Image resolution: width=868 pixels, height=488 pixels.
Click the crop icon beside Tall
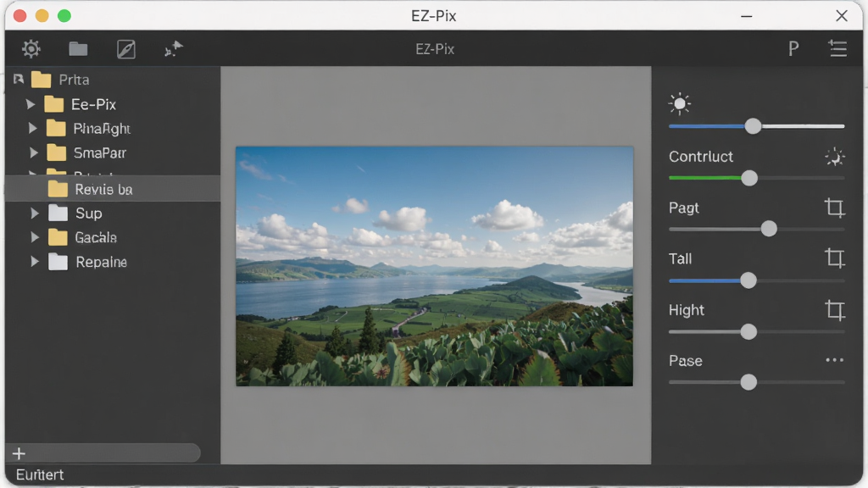point(835,258)
